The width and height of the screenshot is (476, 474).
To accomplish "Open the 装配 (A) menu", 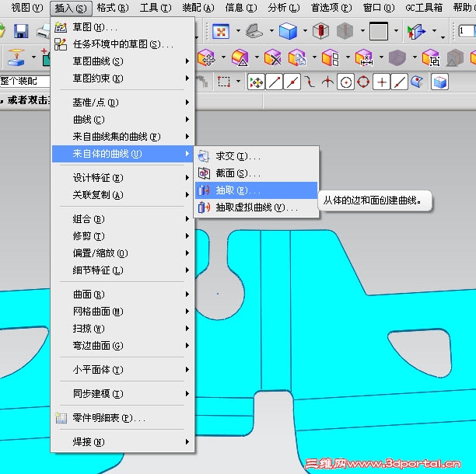I will (198, 8).
